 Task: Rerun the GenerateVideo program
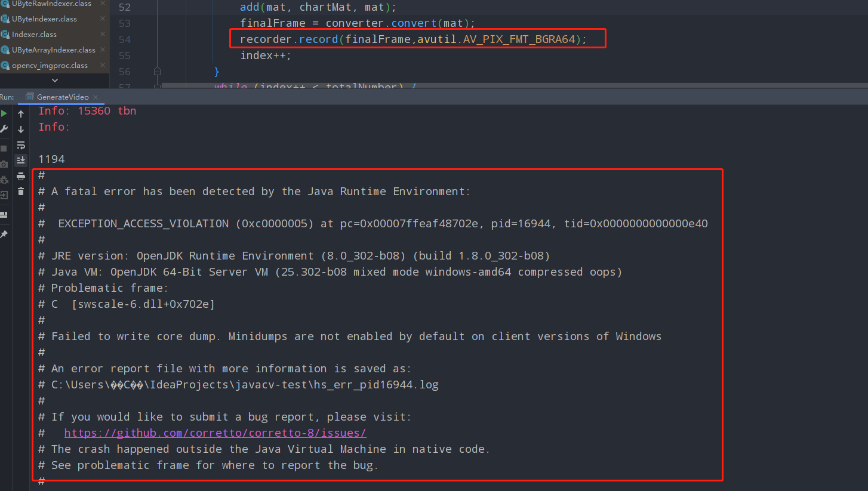(4, 113)
